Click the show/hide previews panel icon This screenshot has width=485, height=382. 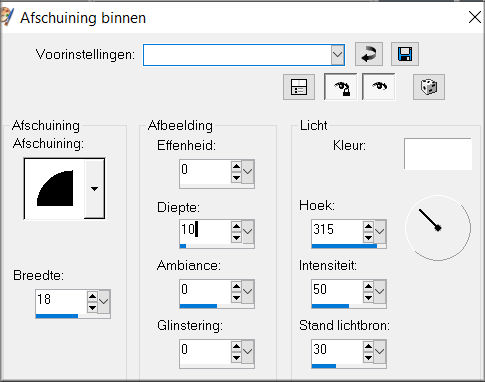click(299, 87)
